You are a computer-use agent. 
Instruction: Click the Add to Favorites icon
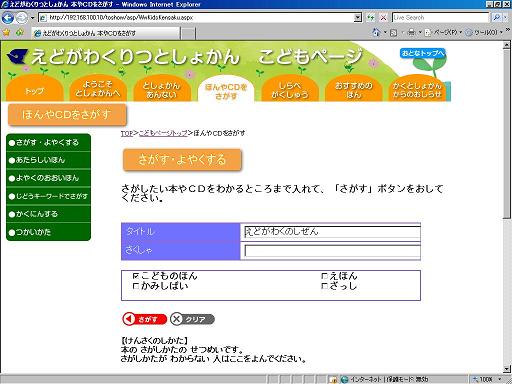[x=20, y=32]
